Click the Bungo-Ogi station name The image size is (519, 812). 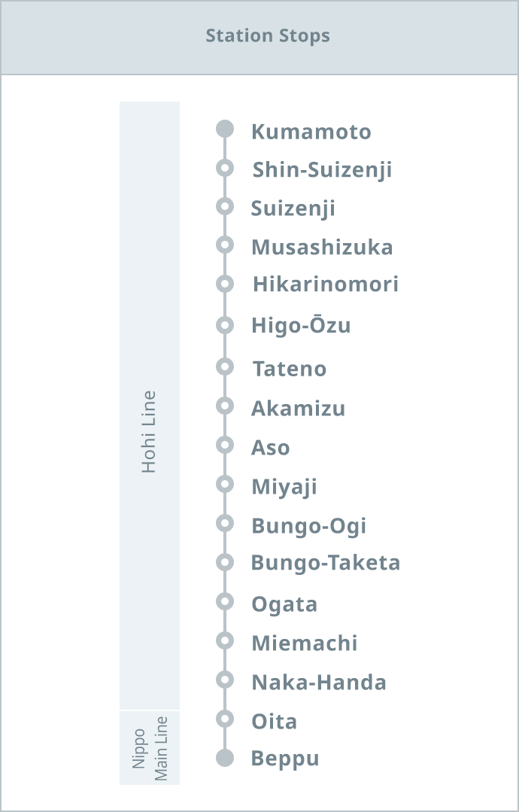click(x=309, y=526)
